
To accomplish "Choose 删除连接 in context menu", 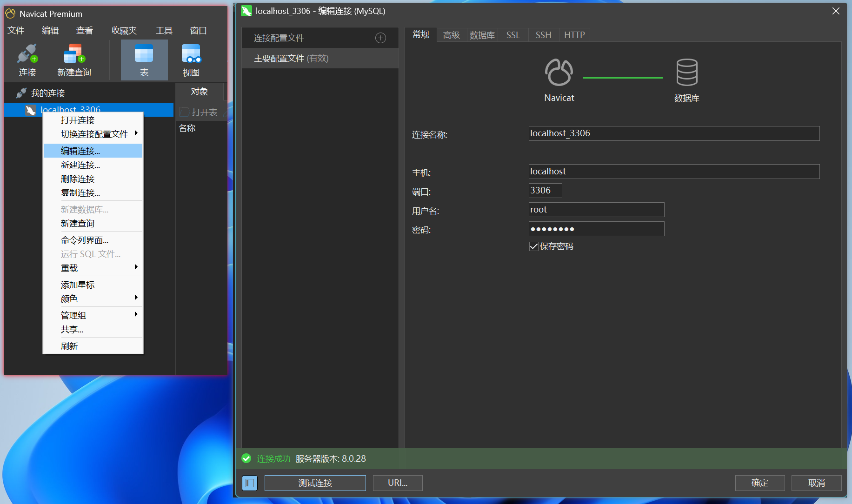I will [93, 179].
